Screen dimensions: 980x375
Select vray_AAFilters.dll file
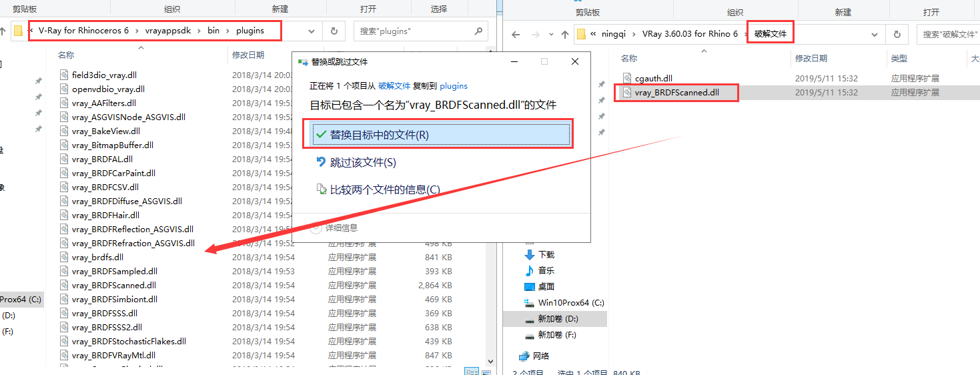tap(104, 103)
